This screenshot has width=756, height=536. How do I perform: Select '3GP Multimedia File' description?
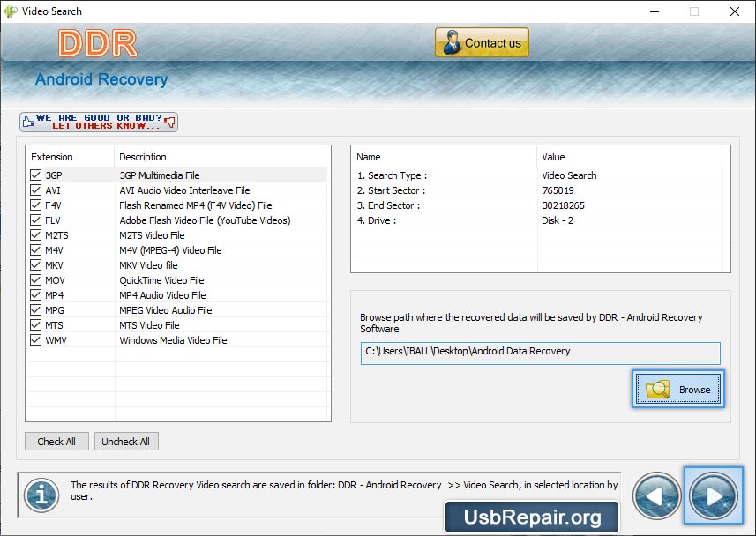point(160,175)
